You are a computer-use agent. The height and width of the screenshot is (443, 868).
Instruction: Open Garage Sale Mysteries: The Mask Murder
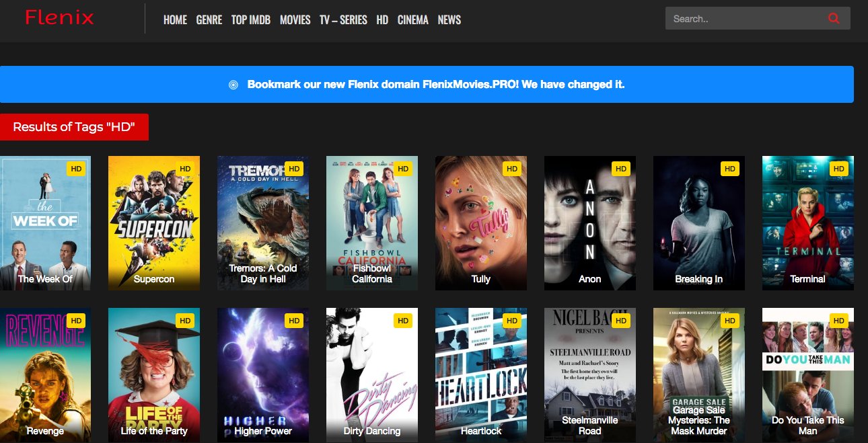(x=699, y=375)
